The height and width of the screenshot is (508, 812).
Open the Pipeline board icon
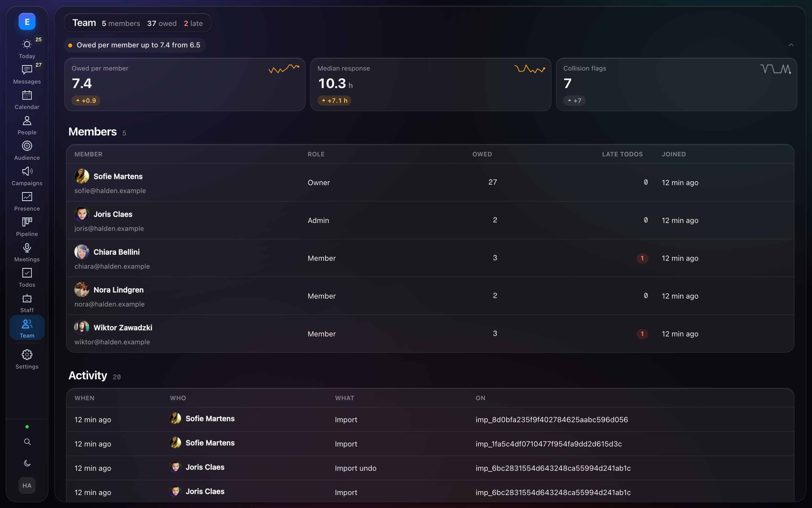pyautogui.click(x=27, y=222)
